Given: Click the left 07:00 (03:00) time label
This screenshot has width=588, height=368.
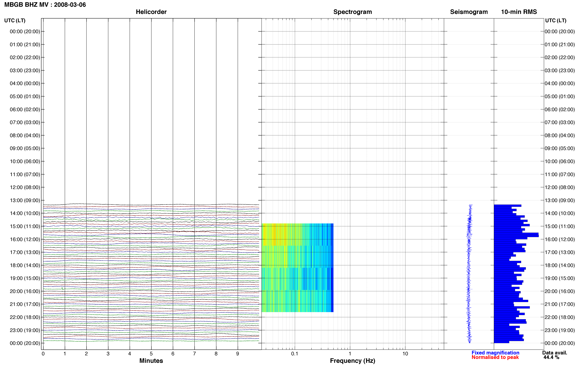Looking at the screenshot, I should tap(25, 122).
